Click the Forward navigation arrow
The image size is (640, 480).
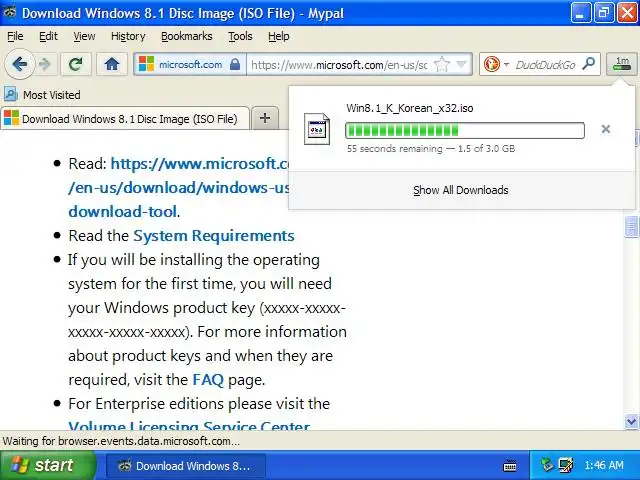point(45,64)
